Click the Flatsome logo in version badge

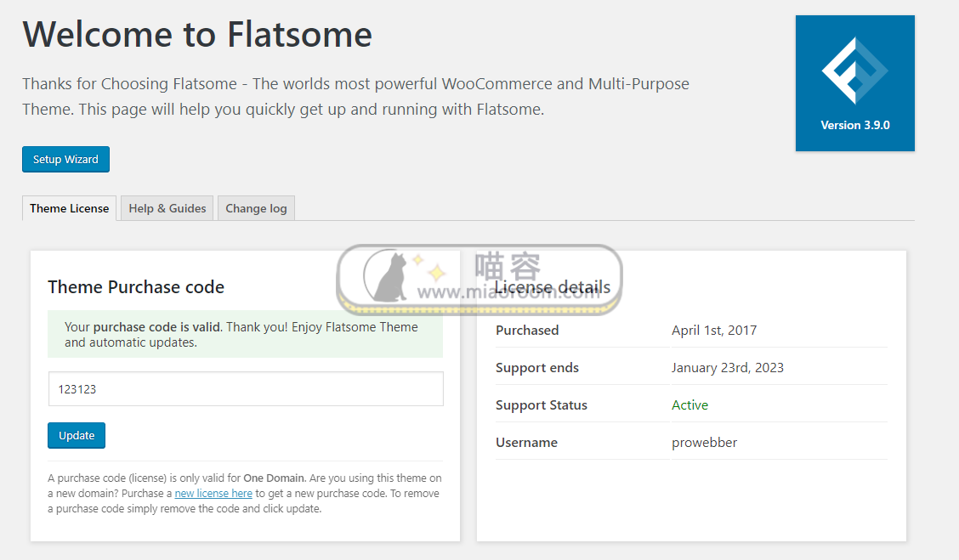tap(854, 71)
